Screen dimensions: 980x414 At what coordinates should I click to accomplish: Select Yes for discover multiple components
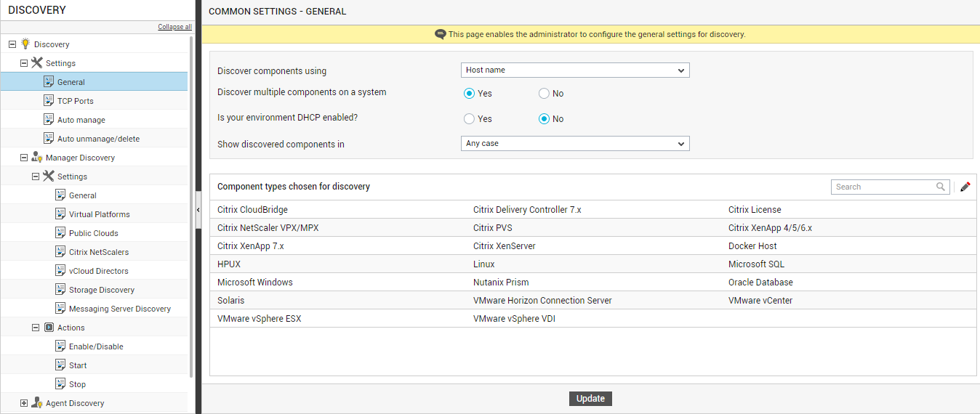469,94
